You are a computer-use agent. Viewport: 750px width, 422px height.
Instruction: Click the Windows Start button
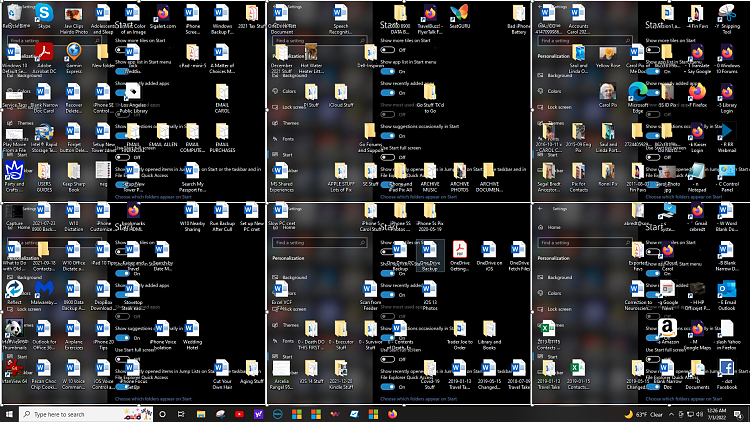click(x=9, y=414)
